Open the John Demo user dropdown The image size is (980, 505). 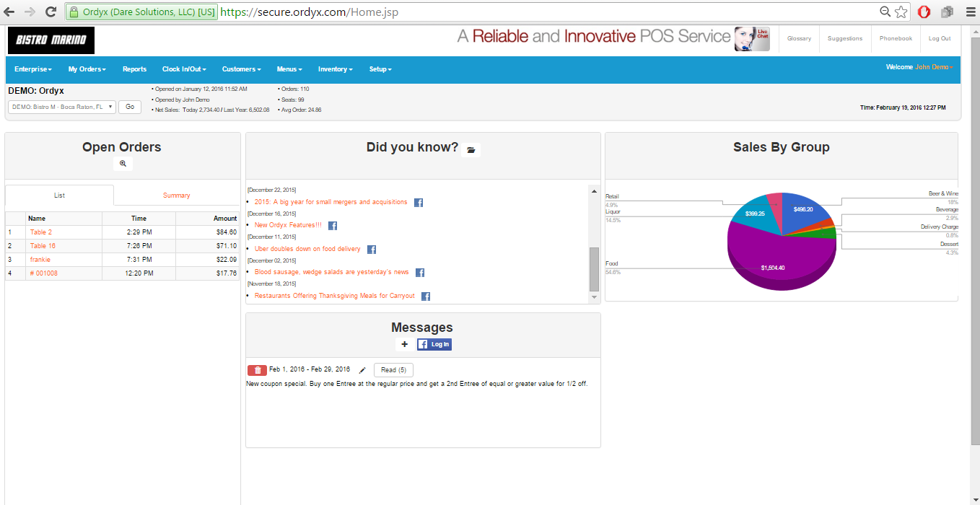coord(934,67)
